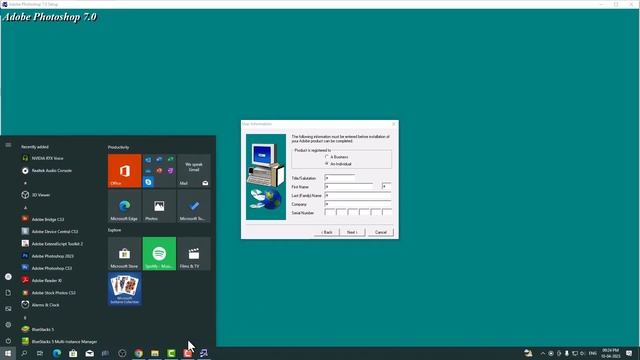The width and height of the screenshot is (640, 360).
Task: Click the Last (Family) Name field
Action: click(358, 196)
